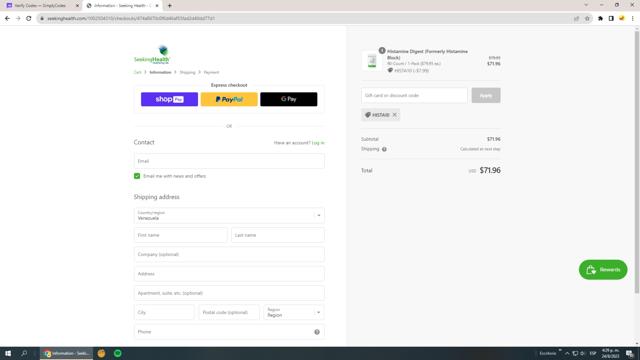The height and width of the screenshot is (360, 640).
Task: Click the browser back arrow
Action: coord(7,18)
